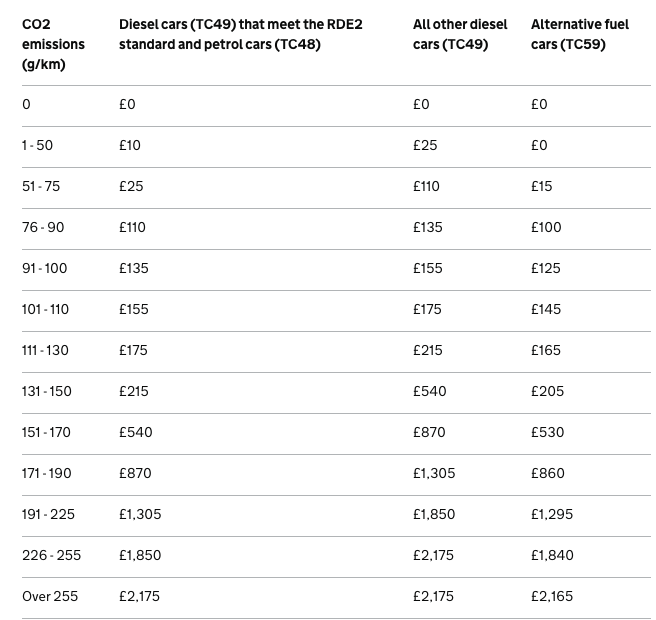Viewport: 656px width, 620px height.
Task: Click the 111 - 130 emissions row label
Action: click(45, 351)
